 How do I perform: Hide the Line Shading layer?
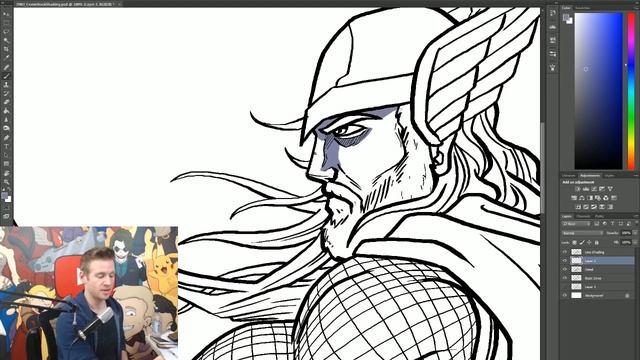pyautogui.click(x=564, y=252)
